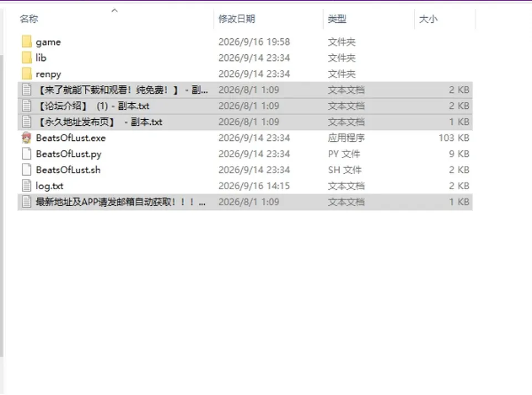Click the game folder icon
Screen dimensions: 532x395
click(x=27, y=42)
